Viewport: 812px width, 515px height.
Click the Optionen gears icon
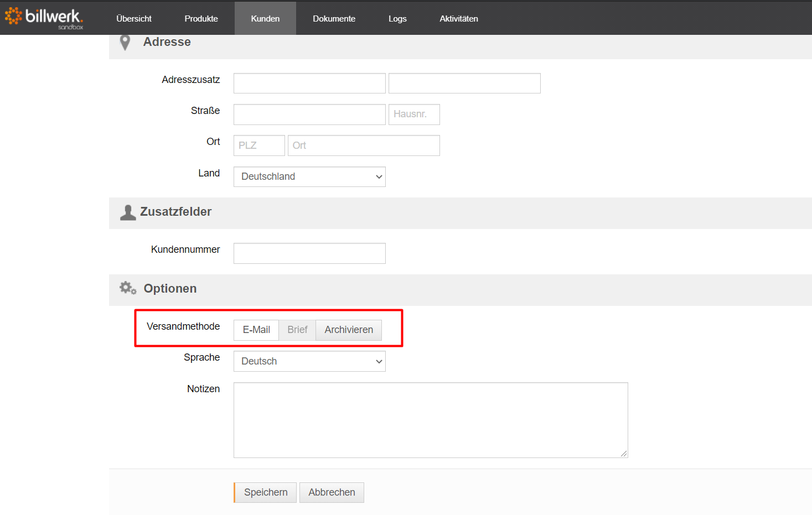[x=128, y=288]
